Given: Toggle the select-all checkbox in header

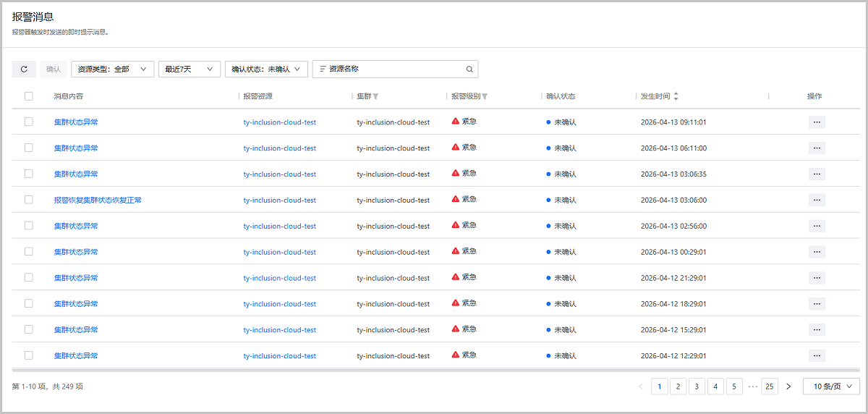Looking at the screenshot, I should tap(29, 96).
